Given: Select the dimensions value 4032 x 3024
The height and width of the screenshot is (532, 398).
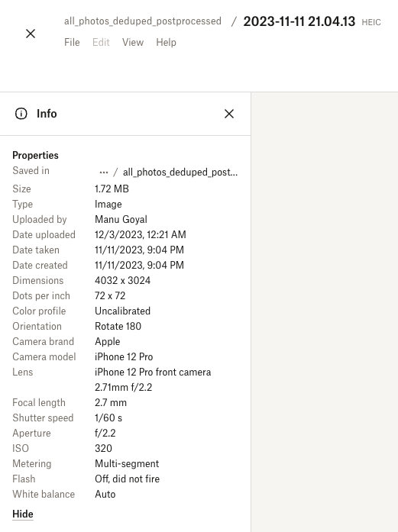Looking at the screenshot, I should click(x=122, y=280).
